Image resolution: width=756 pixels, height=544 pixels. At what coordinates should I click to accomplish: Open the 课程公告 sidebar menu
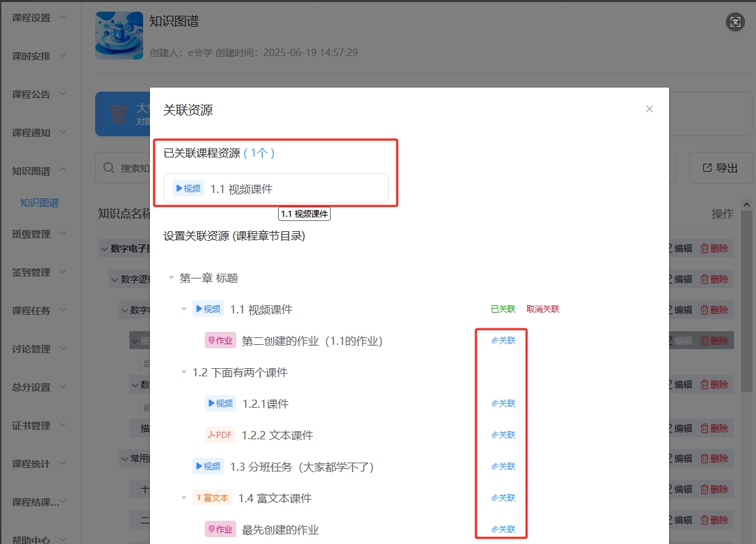39,94
